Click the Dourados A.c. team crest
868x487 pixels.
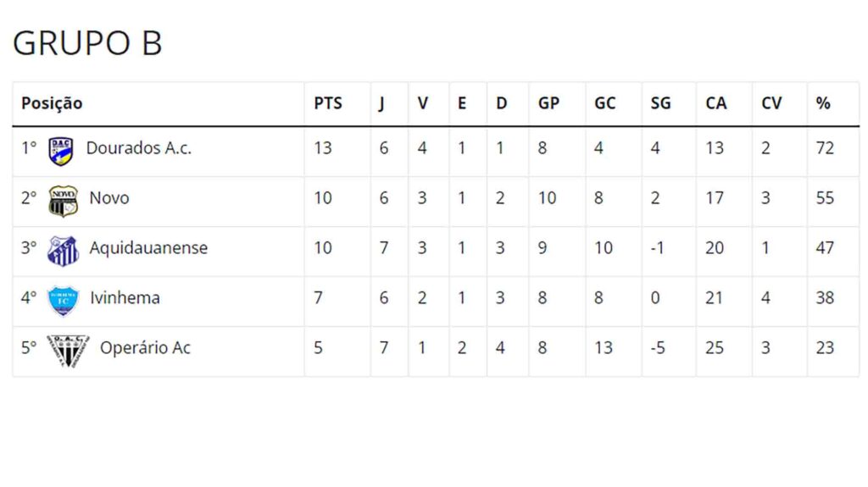60,151
